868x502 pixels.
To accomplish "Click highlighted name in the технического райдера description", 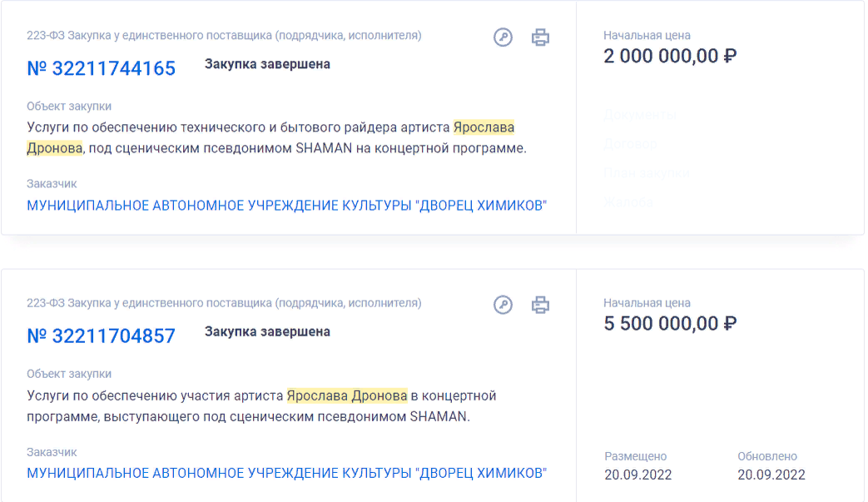I will coord(484,127).
